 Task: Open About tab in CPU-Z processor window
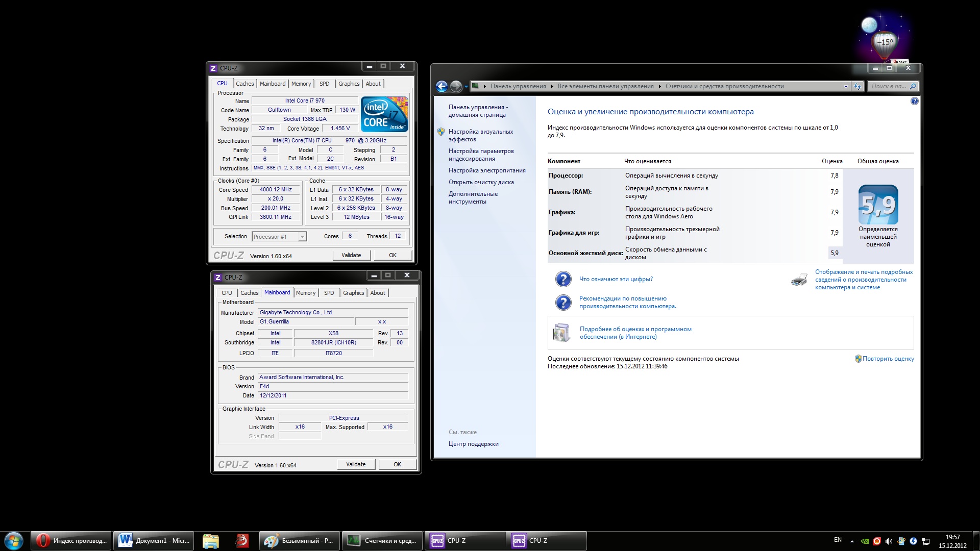tap(373, 84)
